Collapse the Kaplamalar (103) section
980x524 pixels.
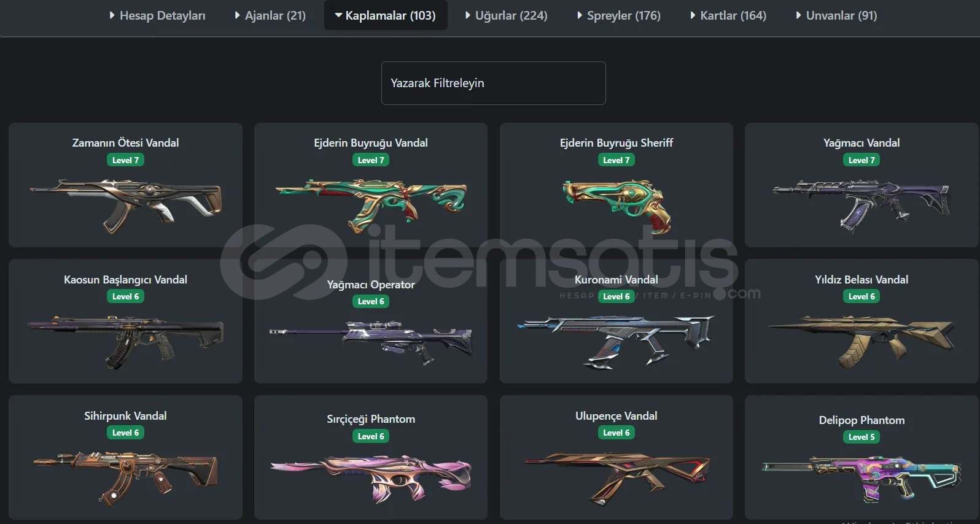tap(386, 15)
